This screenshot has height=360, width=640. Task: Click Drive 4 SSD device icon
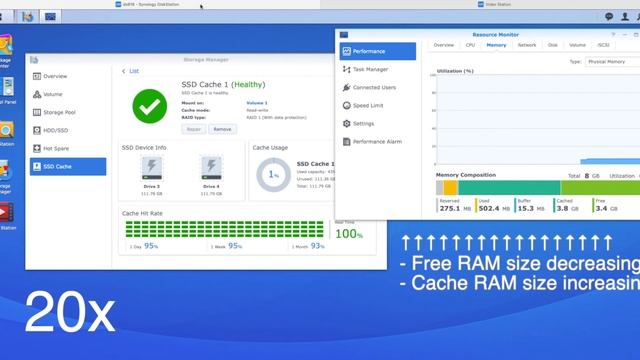211,168
